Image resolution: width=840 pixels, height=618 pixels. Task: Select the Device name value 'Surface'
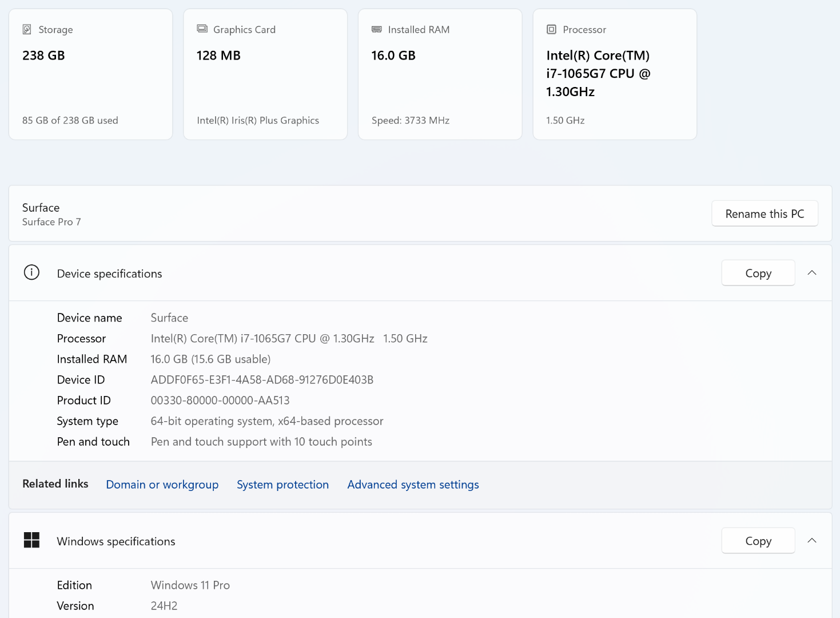pos(169,318)
